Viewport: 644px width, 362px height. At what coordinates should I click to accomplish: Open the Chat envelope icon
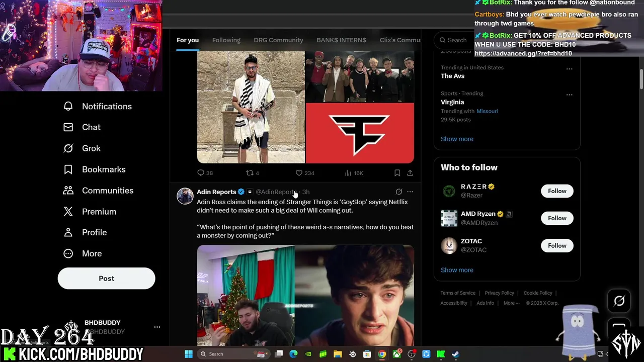click(68, 127)
